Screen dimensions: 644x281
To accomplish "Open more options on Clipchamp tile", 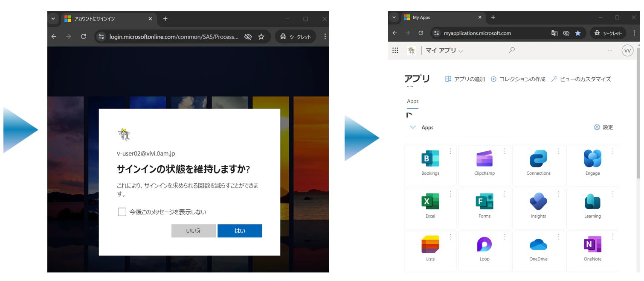I will pos(505,151).
